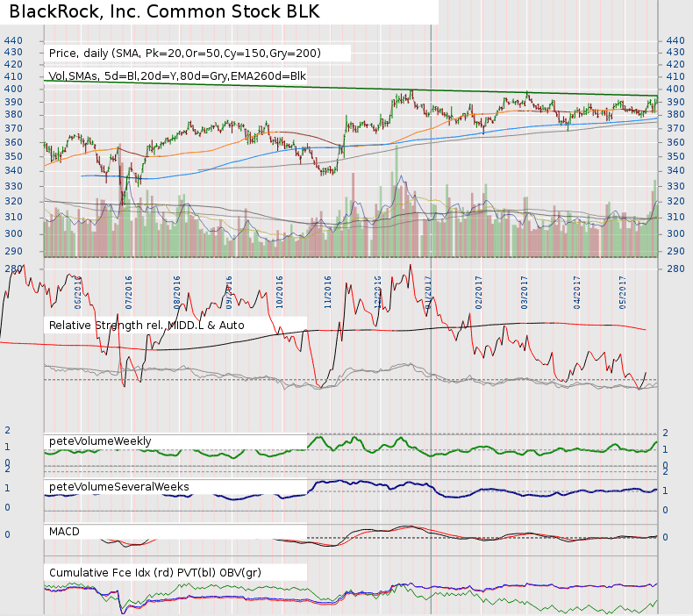Click the 360 value on right price axis
This screenshot has height=616, width=693.
click(675, 142)
